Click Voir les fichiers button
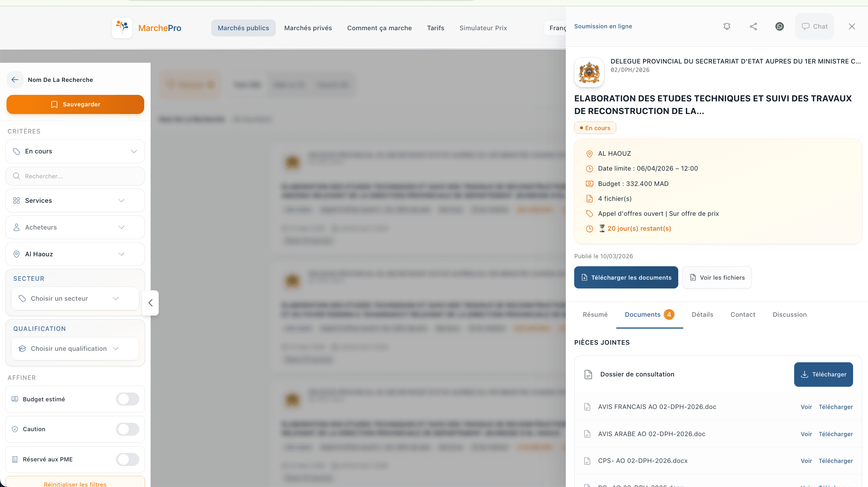 click(x=717, y=277)
